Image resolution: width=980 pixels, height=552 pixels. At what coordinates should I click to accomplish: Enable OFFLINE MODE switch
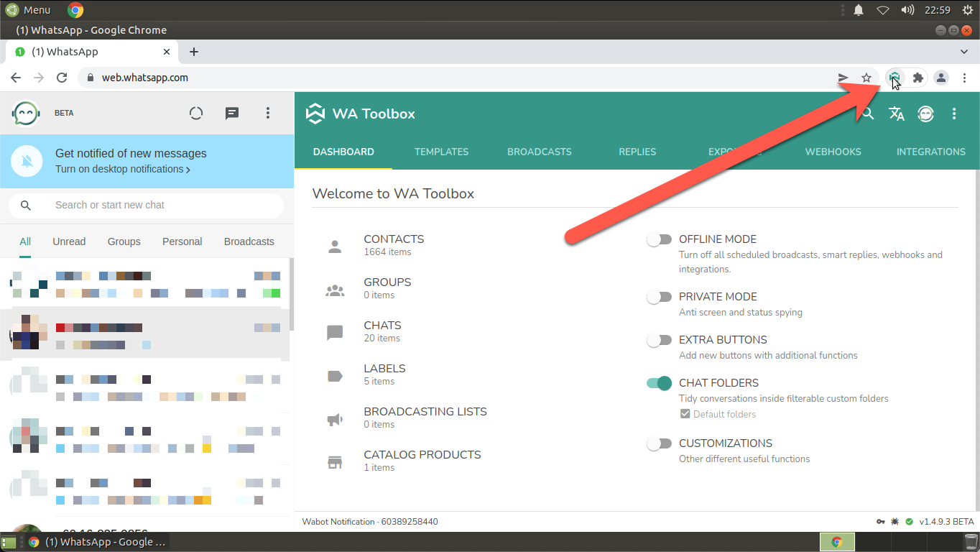point(659,239)
